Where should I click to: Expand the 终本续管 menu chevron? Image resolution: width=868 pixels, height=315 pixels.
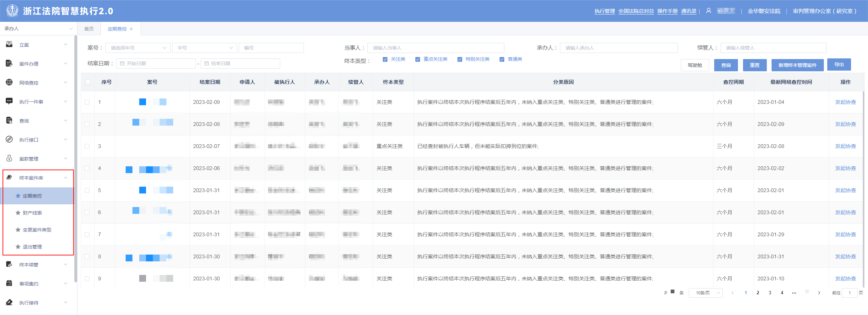coord(66,264)
